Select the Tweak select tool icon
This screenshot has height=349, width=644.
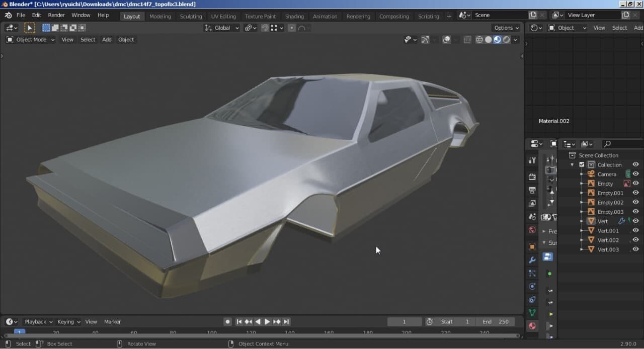point(30,28)
